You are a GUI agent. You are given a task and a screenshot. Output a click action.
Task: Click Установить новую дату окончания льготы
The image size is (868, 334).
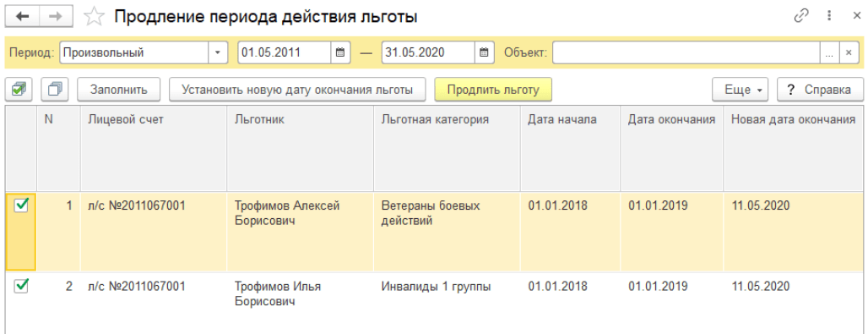coord(297,90)
